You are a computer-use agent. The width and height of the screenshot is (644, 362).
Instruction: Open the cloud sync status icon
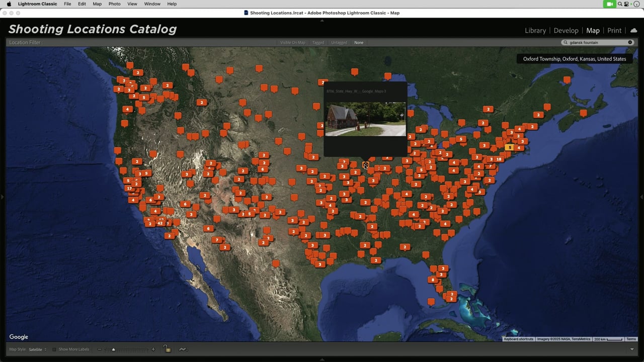coord(634,31)
